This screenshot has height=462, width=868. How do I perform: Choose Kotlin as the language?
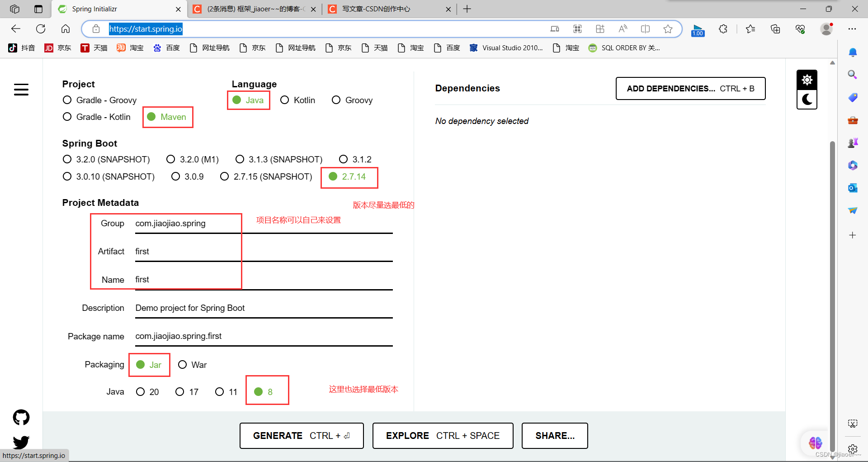click(x=297, y=100)
